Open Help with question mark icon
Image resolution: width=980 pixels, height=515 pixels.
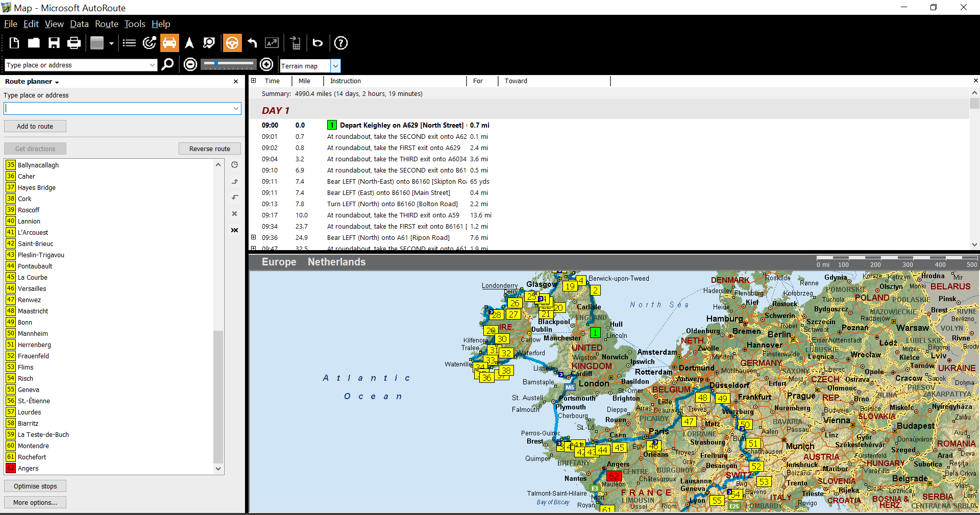[x=340, y=43]
